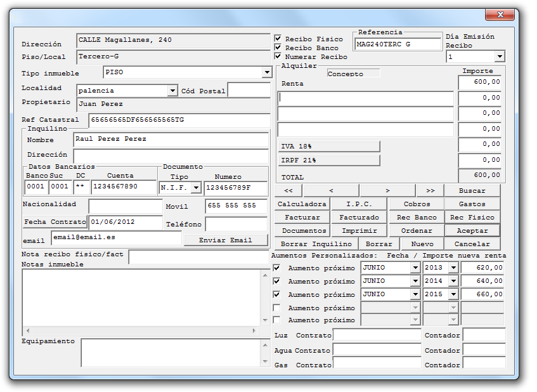Uncheck the Aumento próximo 2015 checkbox
The height and width of the screenshot is (392, 537).
click(x=276, y=295)
